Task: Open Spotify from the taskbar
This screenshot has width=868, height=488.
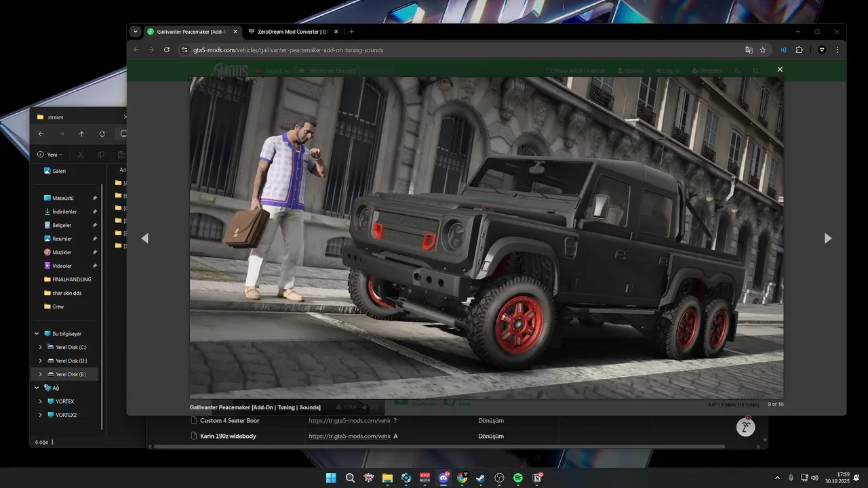Action: tap(518, 478)
